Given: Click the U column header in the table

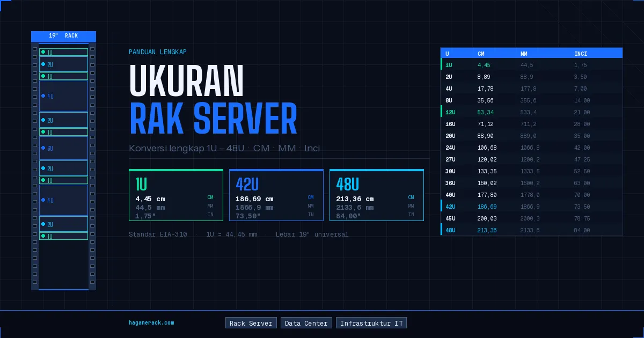Looking at the screenshot, I should [447, 54].
